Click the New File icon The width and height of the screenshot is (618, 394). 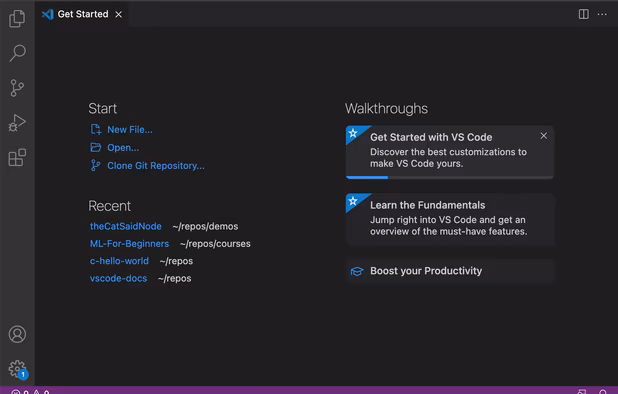pos(96,129)
